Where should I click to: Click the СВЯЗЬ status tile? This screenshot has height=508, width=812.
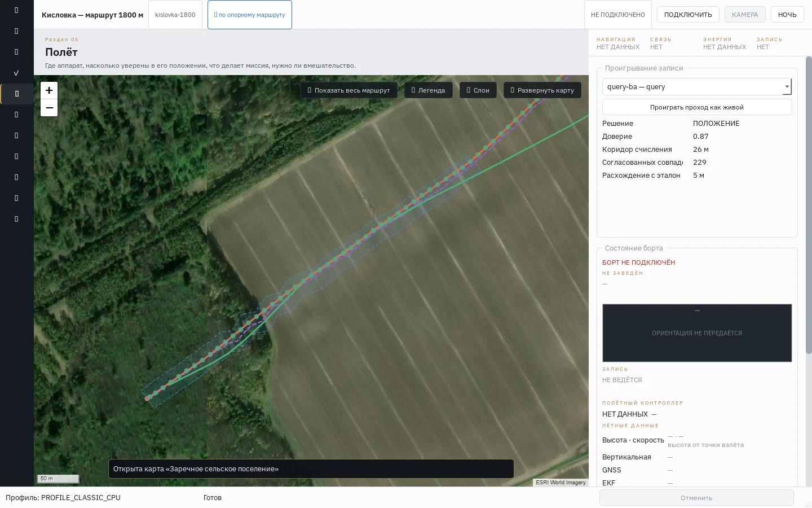tap(661, 43)
